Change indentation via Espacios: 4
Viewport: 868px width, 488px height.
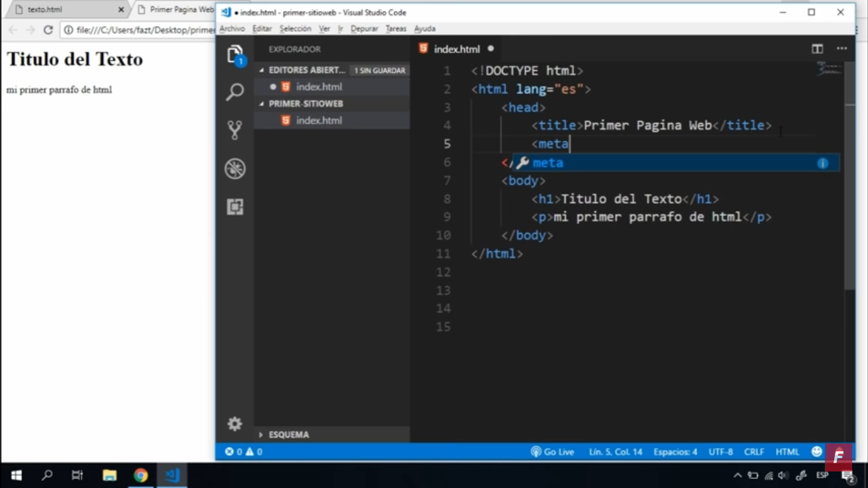675,452
